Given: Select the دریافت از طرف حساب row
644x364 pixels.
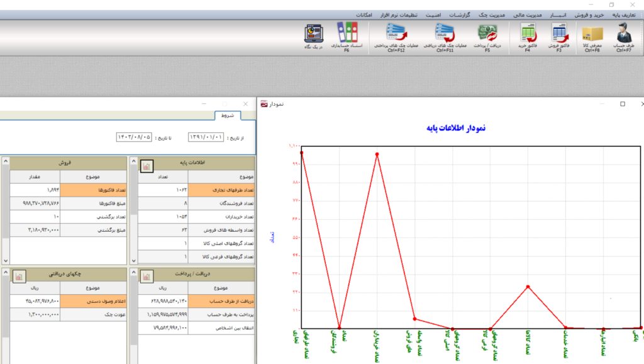Looking at the screenshot, I should pyautogui.click(x=196, y=301).
